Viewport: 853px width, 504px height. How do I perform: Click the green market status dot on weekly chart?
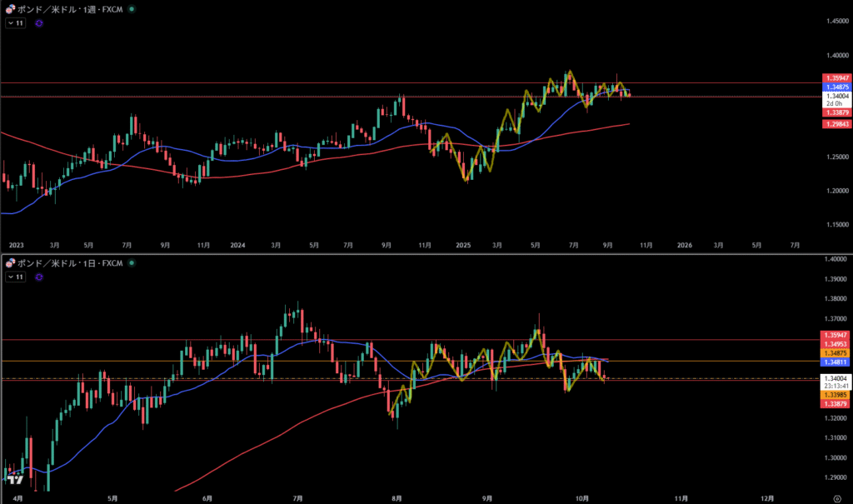click(132, 8)
